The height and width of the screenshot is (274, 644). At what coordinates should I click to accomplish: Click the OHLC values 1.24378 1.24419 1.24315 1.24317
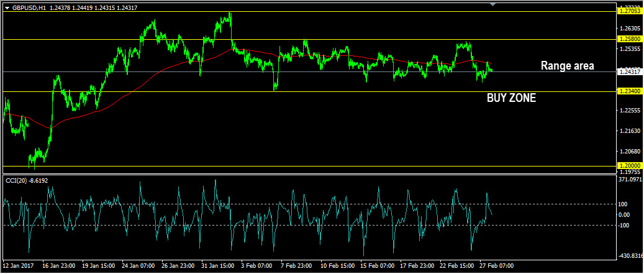pyautogui.click(x=93, y=8)
